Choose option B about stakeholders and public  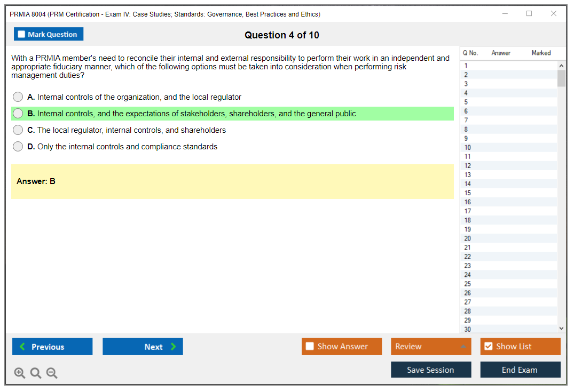click(x=18, y=114)
